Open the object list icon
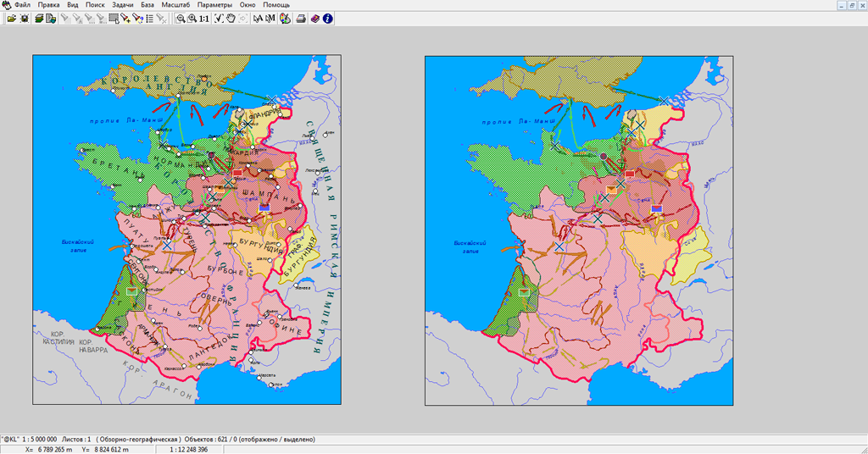 [x=149, y=19]
